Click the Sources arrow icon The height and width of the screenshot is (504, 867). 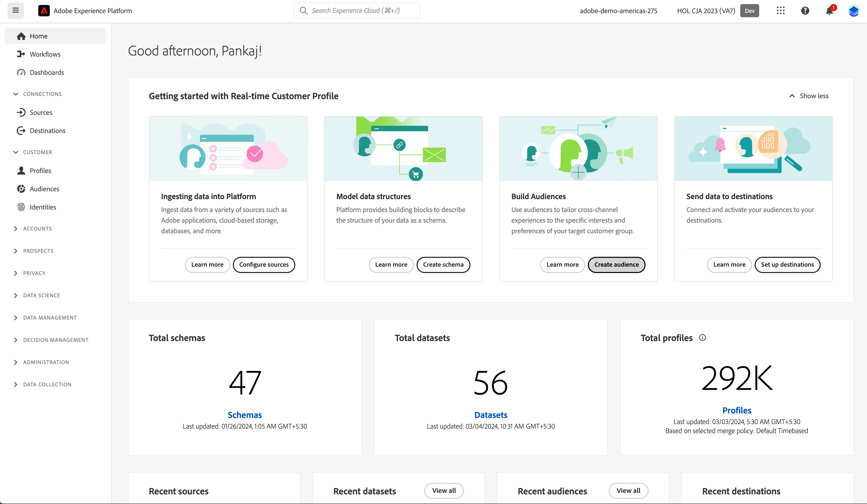pyautogui.click(x=21, y=113)
